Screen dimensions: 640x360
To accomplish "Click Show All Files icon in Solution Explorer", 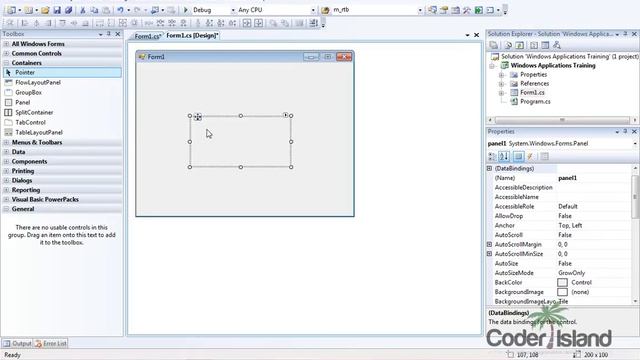I will [508, 45].
